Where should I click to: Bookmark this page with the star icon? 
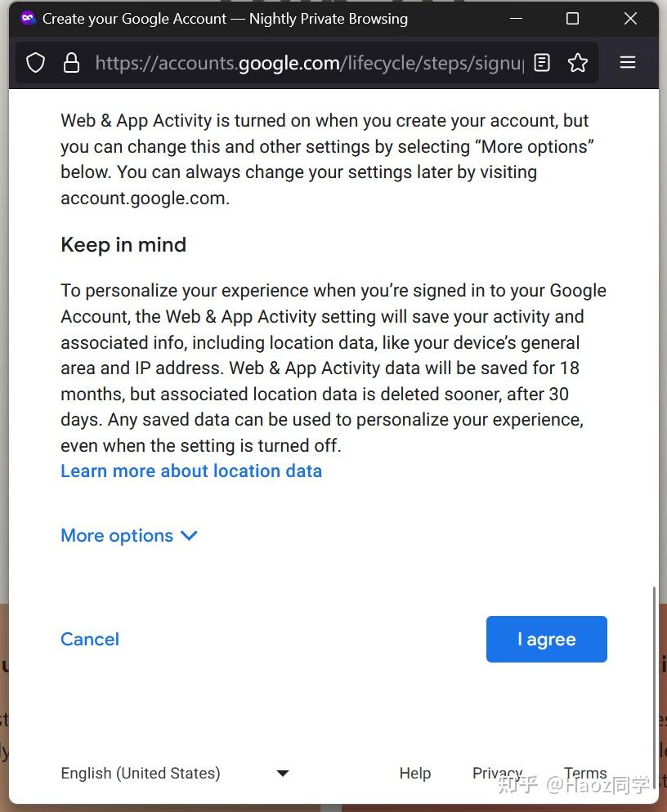(x=578, y=63)
